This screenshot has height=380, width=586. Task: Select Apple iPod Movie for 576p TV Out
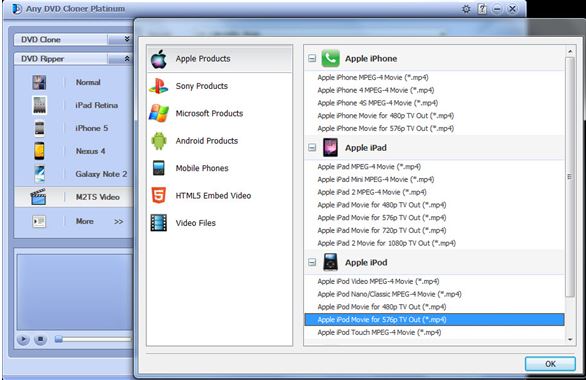(434, 319)
